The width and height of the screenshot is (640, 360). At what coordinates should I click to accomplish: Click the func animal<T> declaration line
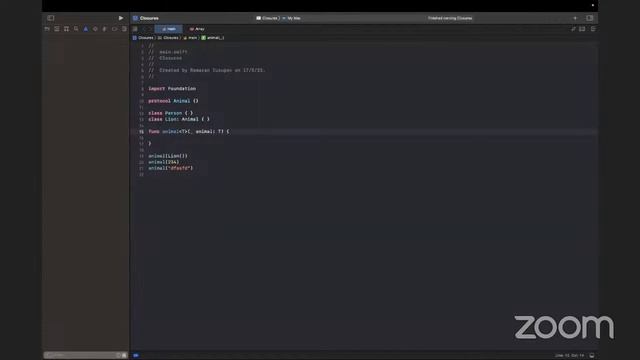[x=189, y=131]
